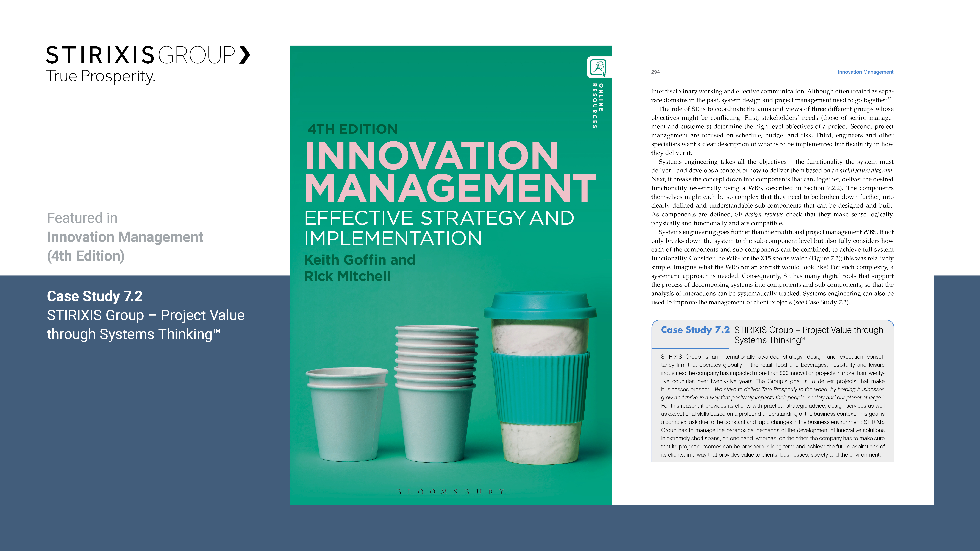Click the STIRIXIS Group arrow logo icon

[245, 55]
